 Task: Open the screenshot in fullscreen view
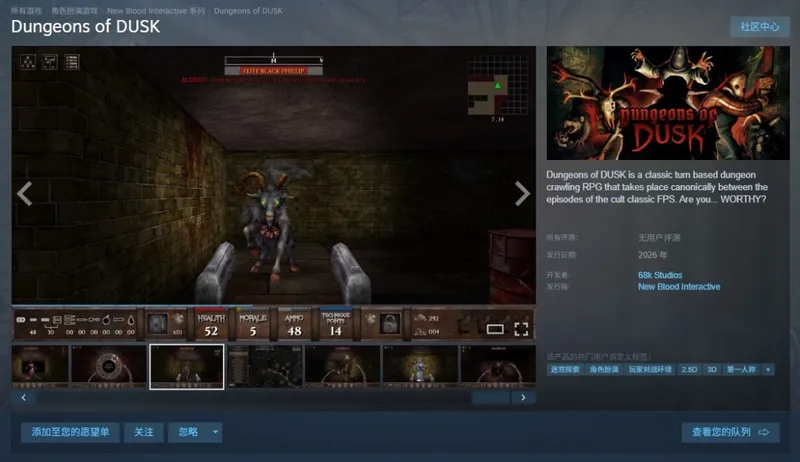[521, 329]
